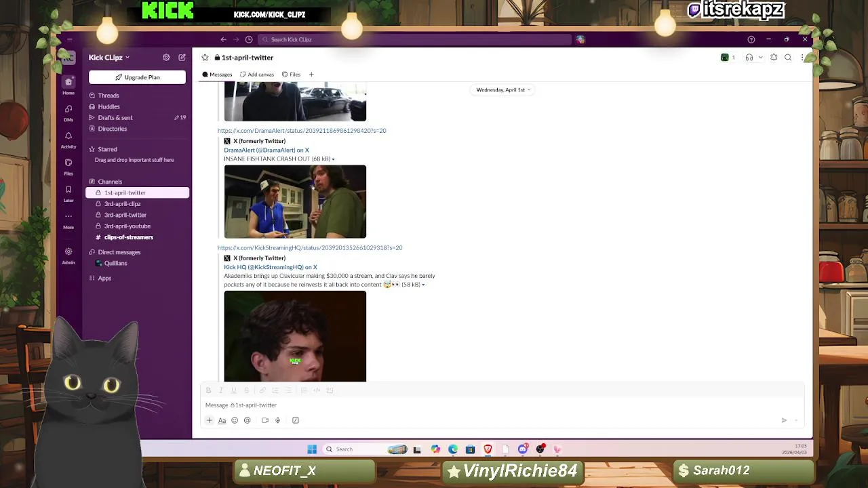Open the channel more-actions kebab menu
Image resolution: width=868 pixels, height=488 pixels.
802,58
